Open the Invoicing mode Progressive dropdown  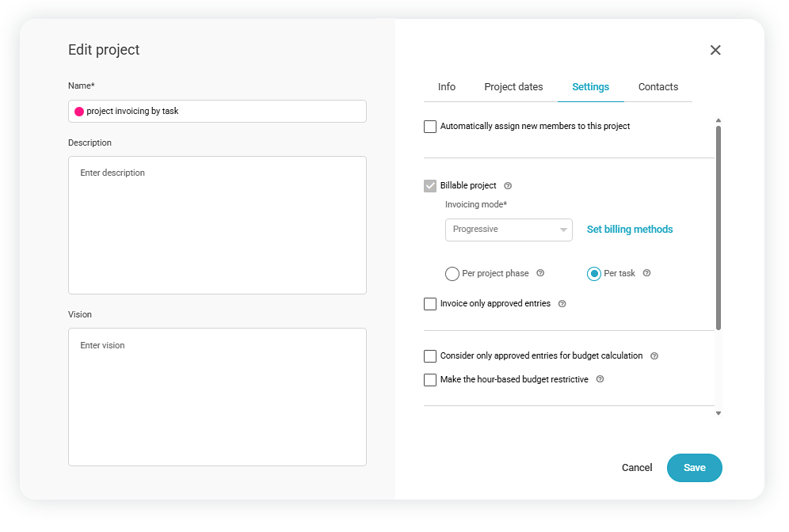509,230
